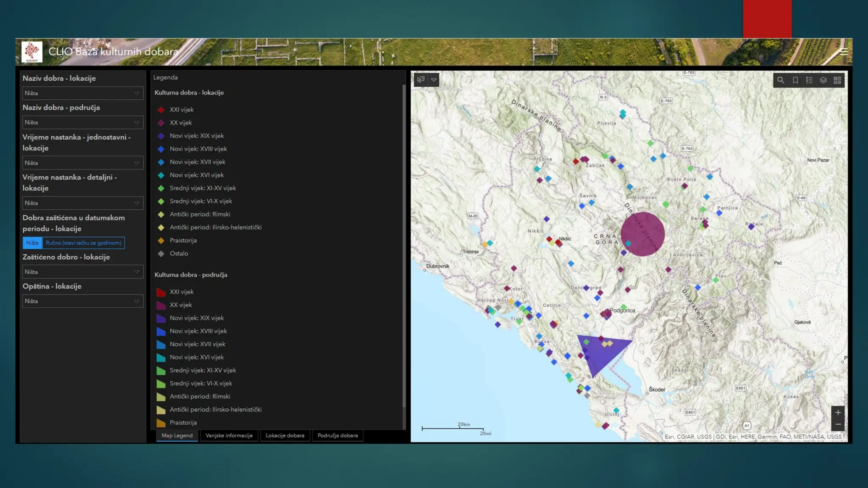Open Opština - lokacije dropdown
The width and height of the screenshot is (868, 488).
[x=83, y=301]
